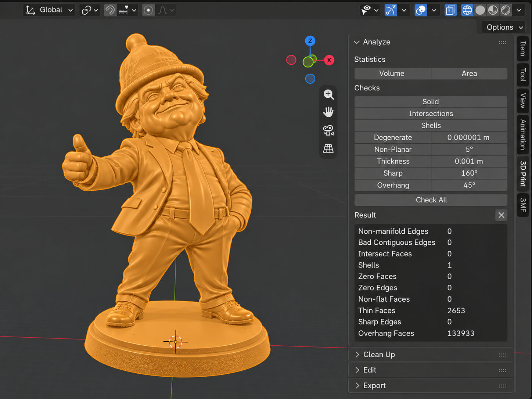
Task: Toggle show overlays button
Action: coord(421,10)
